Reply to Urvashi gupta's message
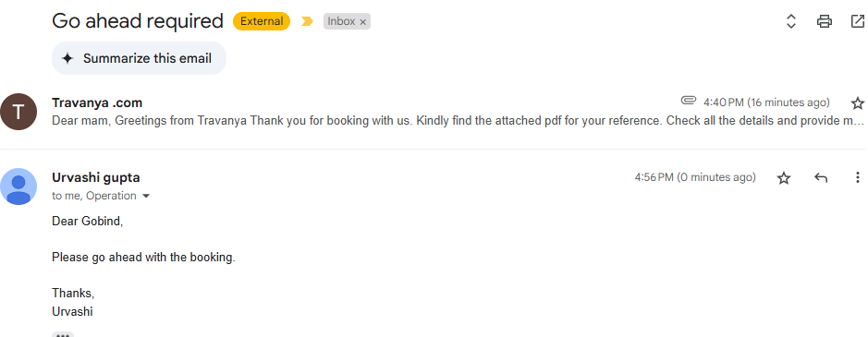The image size is (868, 337). (x=821, y=177)
